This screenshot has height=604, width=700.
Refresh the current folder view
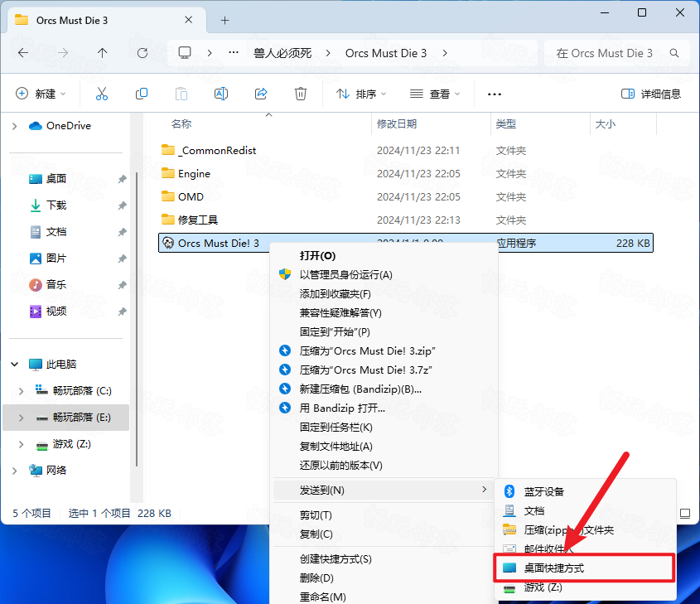pyautogui.click(x=142, y=53)
